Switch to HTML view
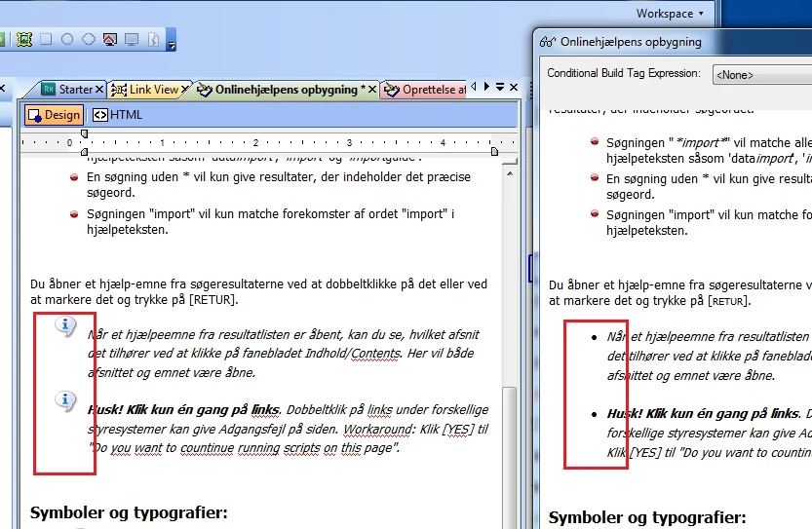 118,115
